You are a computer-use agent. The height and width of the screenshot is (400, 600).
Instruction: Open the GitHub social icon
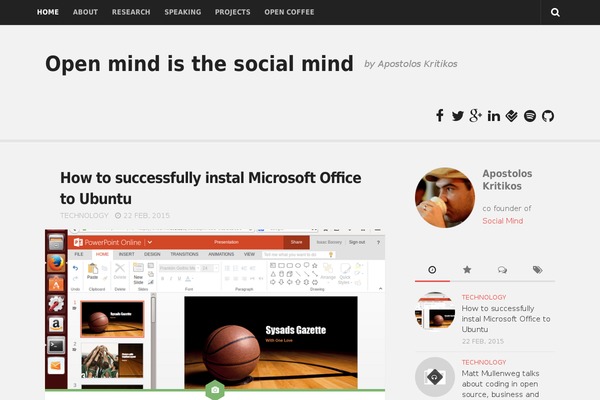pyautogui.click(x=548, y=116)
